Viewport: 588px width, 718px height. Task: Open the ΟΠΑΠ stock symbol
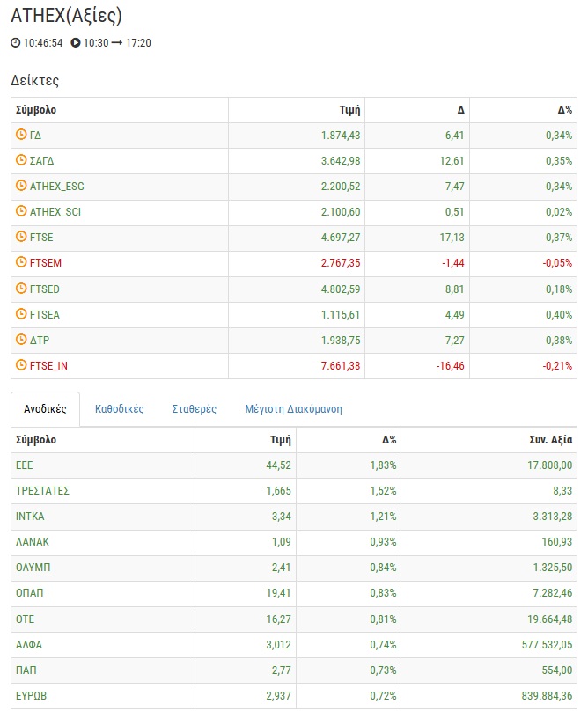29,593
